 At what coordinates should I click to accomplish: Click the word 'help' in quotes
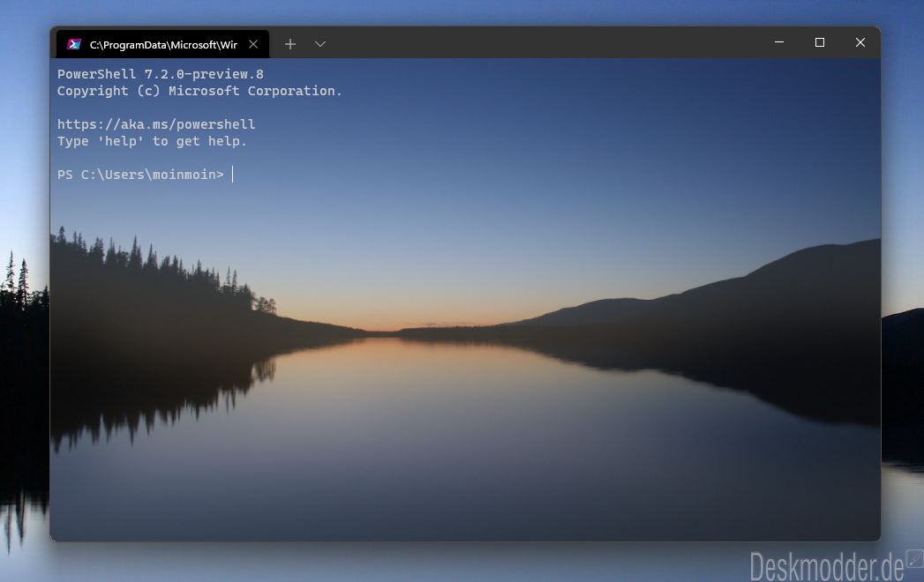120,141
